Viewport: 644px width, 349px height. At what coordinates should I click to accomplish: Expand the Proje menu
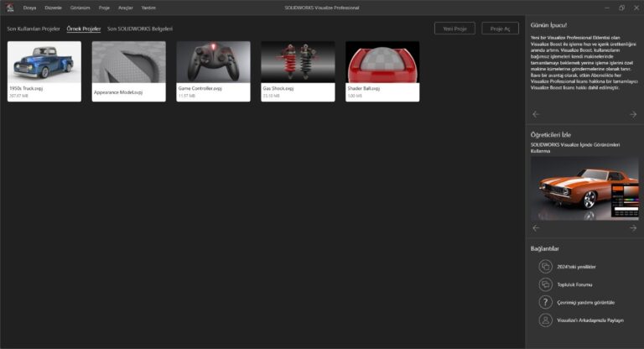104,7
